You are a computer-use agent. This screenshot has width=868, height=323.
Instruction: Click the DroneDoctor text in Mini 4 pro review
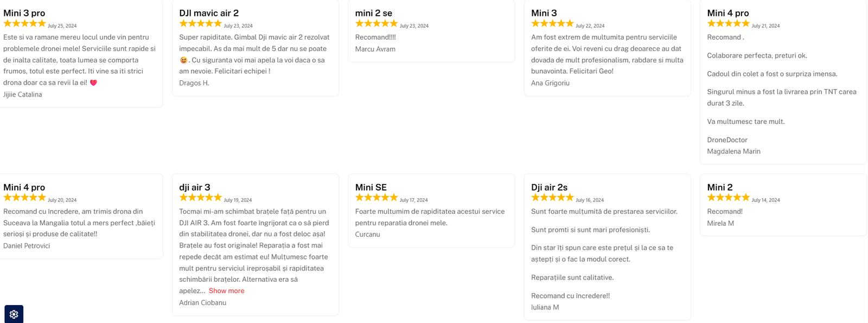tap(727, 140)
